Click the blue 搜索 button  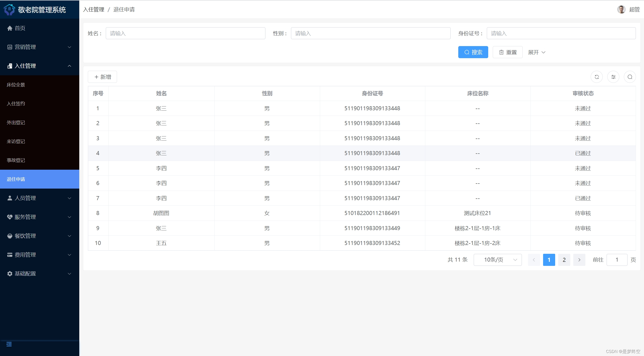point(473,52)
